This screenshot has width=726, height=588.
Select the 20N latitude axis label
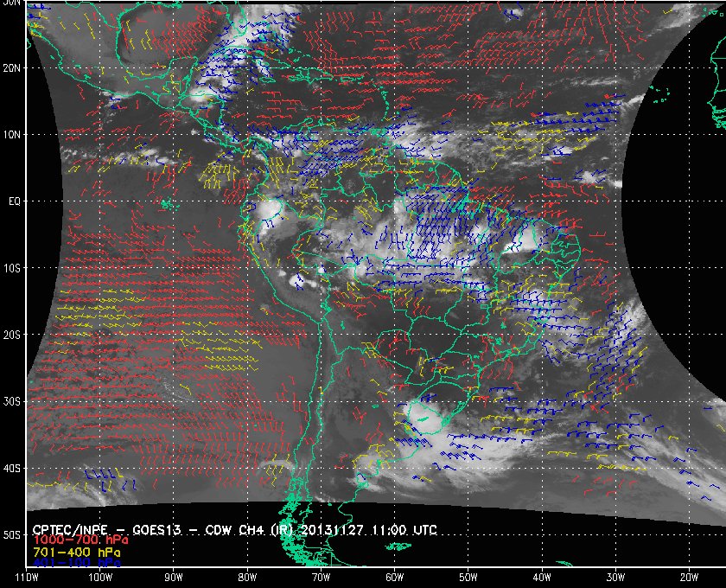click(x=12, y=67)
